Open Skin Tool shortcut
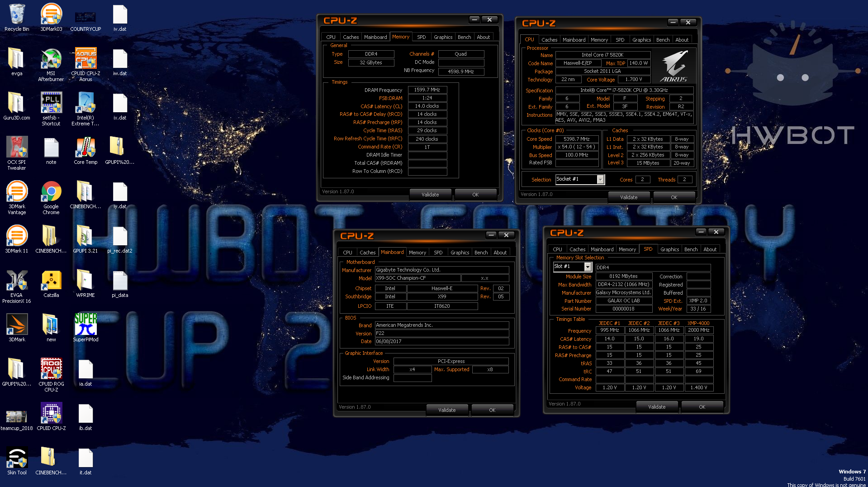Image resolution: width=868 pixels, height=487 pixels. pyautogui.click(x=17, y=461)
